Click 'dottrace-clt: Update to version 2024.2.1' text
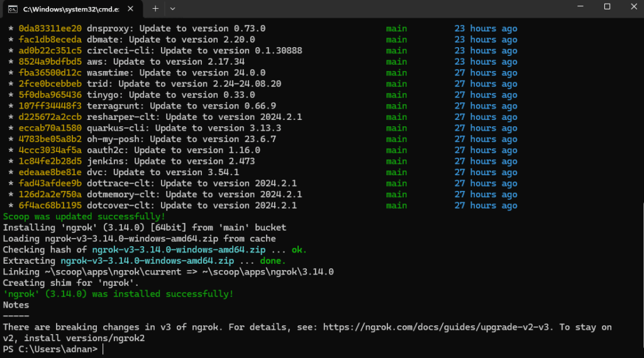644x358 pixels. coord(192,184)
